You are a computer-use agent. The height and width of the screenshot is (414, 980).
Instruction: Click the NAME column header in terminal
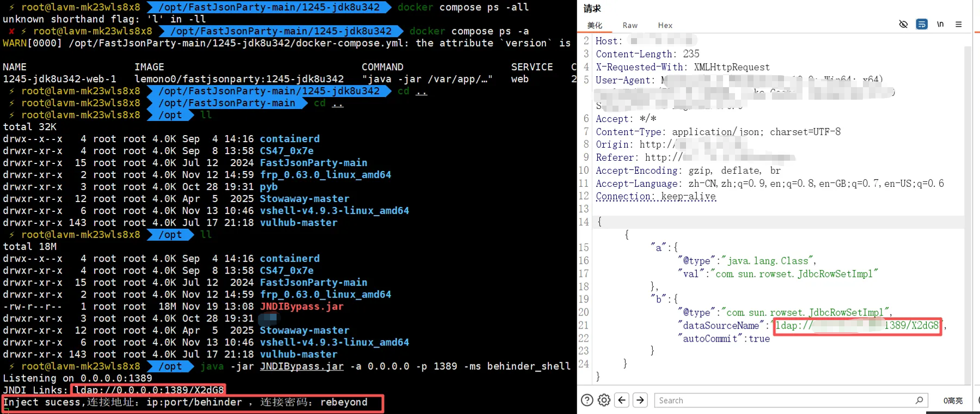pyautogui.click(x=15, y=67)
